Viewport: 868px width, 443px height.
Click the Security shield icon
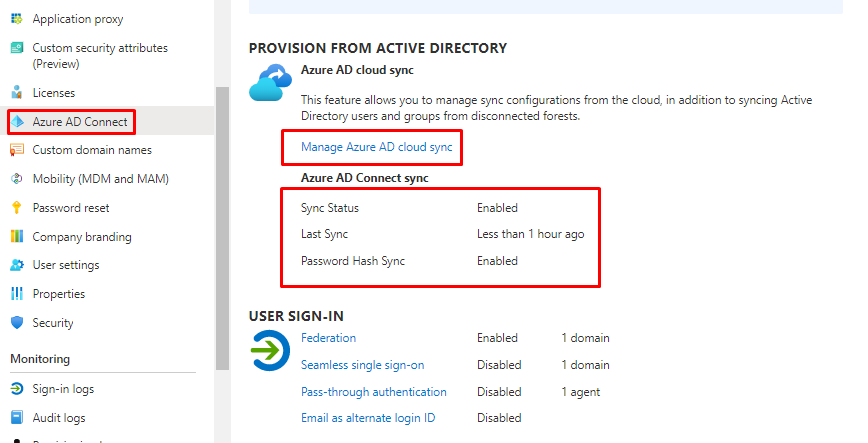[16, 323]
